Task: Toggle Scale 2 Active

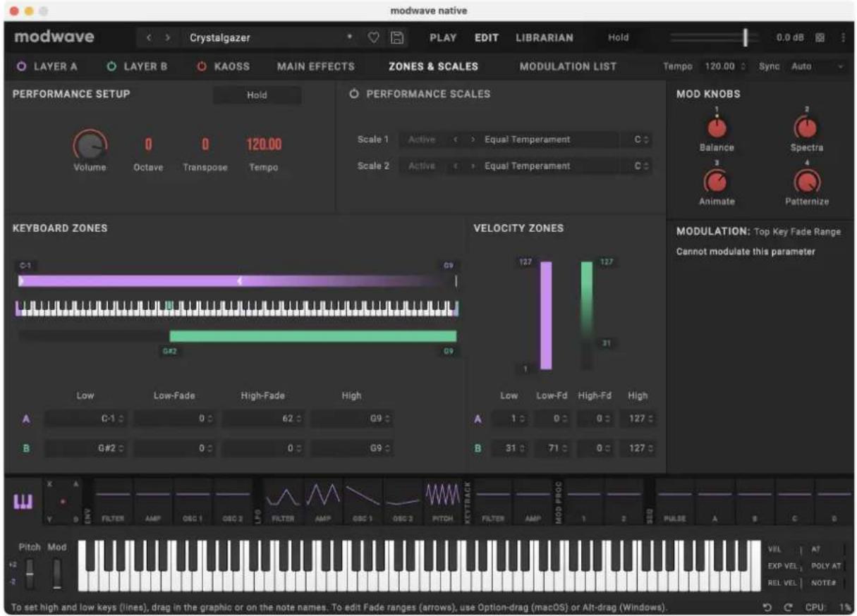Action: point(422,166)
